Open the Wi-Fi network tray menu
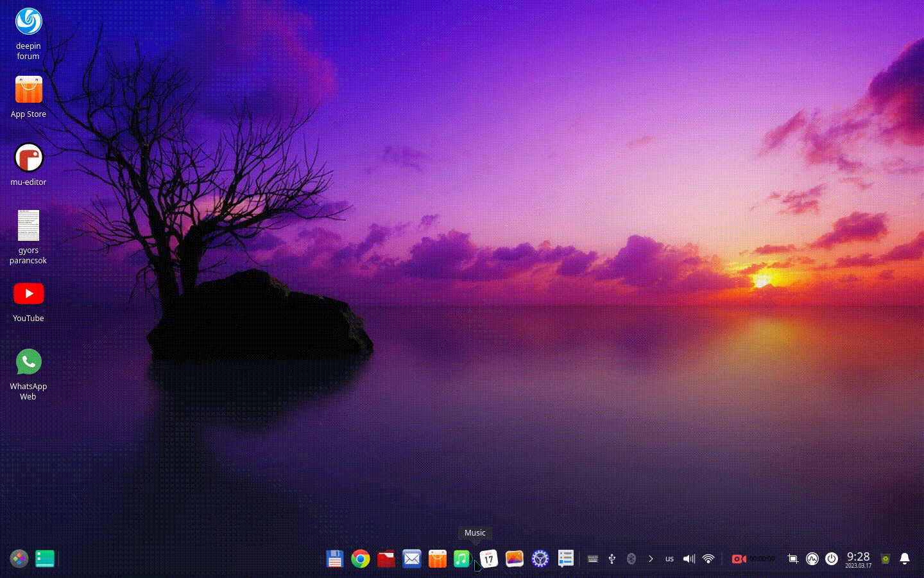Viewport: 924px width, 578px height. 708,559
